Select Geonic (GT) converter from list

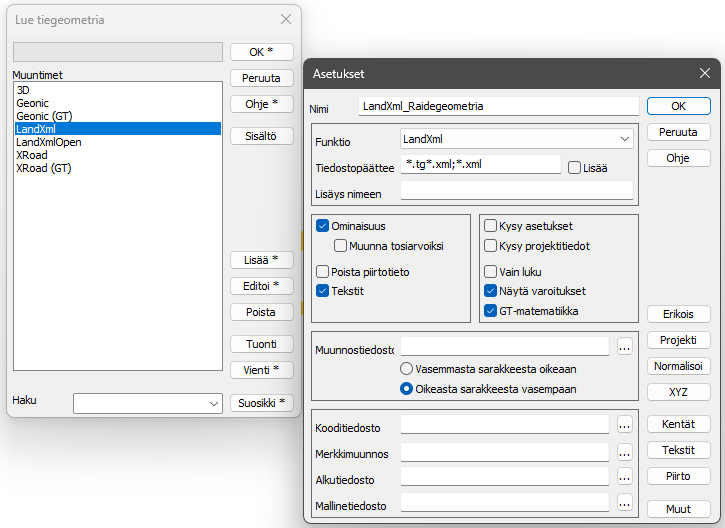click(44, 116)
